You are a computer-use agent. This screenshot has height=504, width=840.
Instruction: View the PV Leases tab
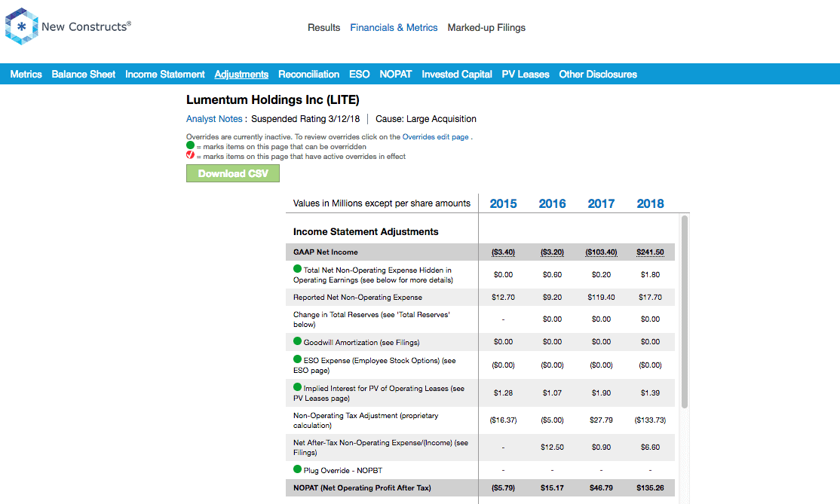click(526, 75)
